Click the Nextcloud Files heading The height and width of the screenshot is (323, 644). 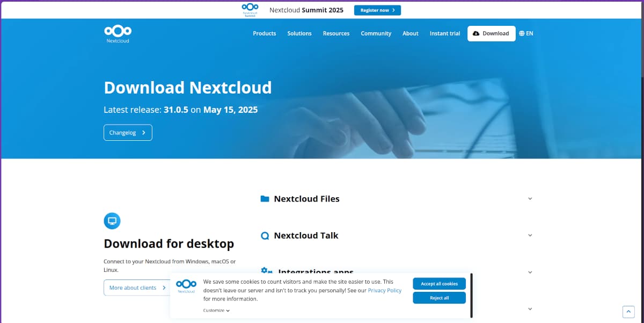click(306, 199)
